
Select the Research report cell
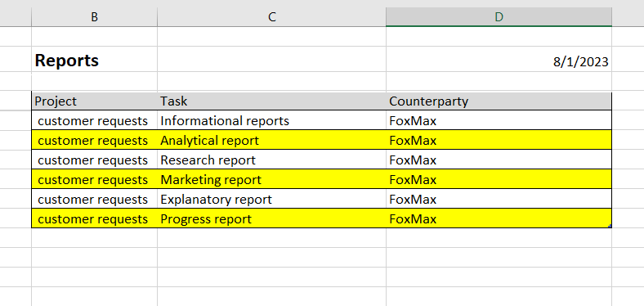click(x=271, y=160)
